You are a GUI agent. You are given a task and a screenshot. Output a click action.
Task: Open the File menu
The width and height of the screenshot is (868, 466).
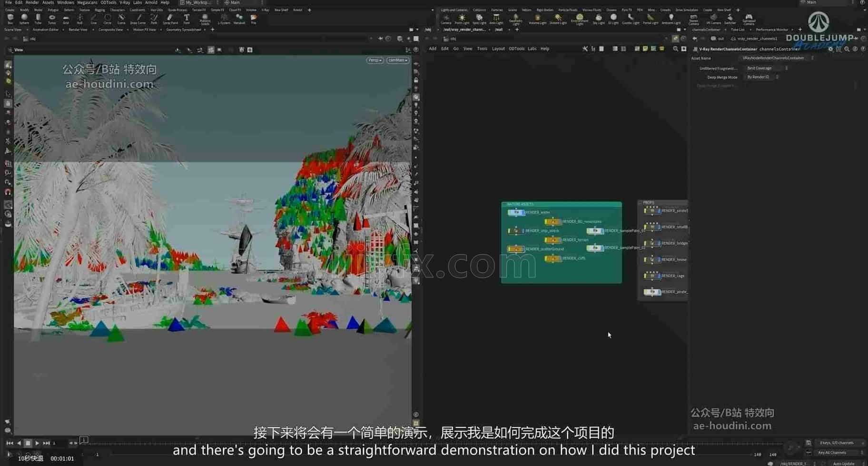[9, 2]
